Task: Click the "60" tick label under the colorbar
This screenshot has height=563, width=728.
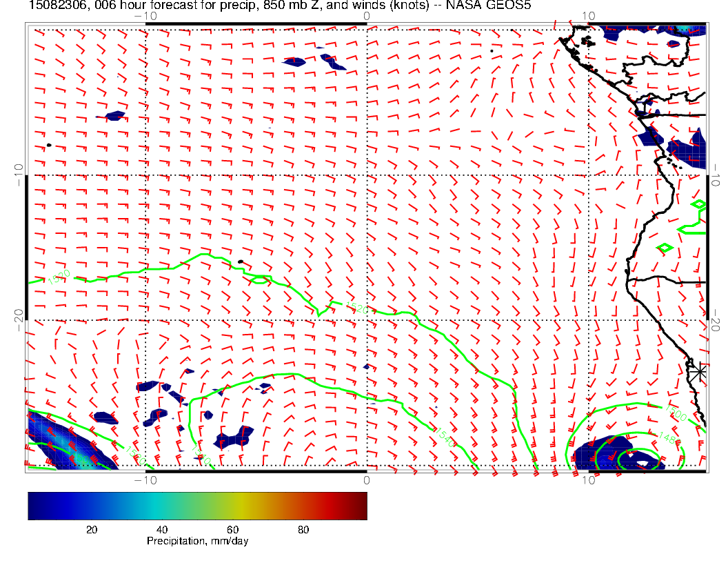Action: point(232,530)
